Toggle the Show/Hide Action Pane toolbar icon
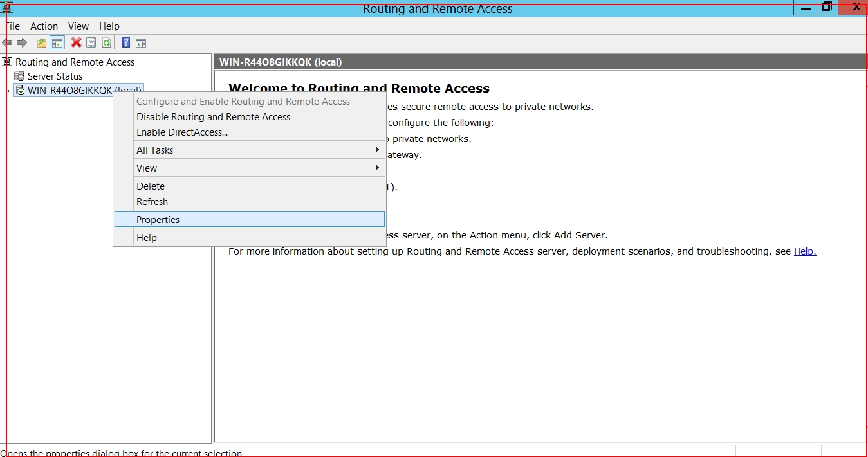Viewport: 868px width, 457px height. point(141,43)
